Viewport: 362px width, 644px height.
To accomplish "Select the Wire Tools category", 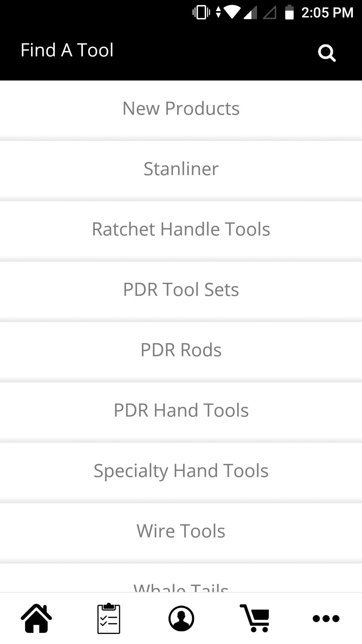I will (x=181, y=531).
